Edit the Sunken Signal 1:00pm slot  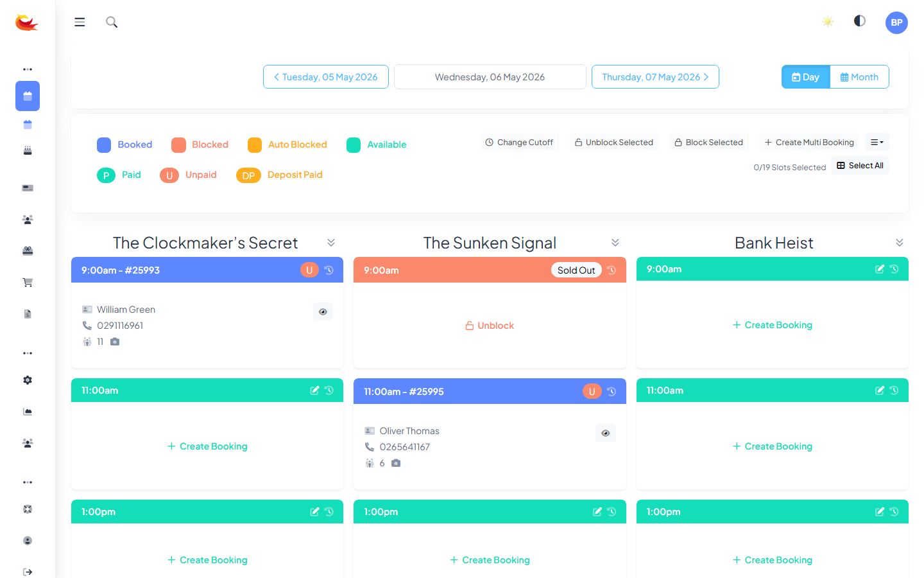pos(597,512)
